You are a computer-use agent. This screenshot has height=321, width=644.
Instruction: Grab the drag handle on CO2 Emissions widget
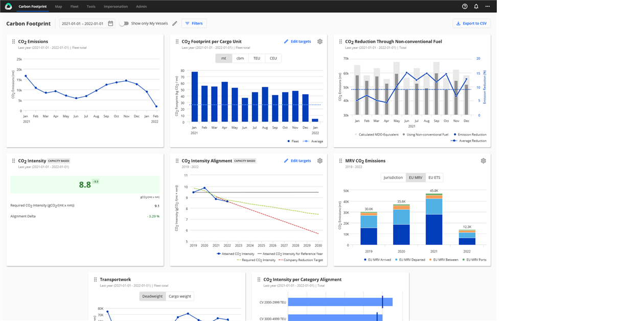13,41
